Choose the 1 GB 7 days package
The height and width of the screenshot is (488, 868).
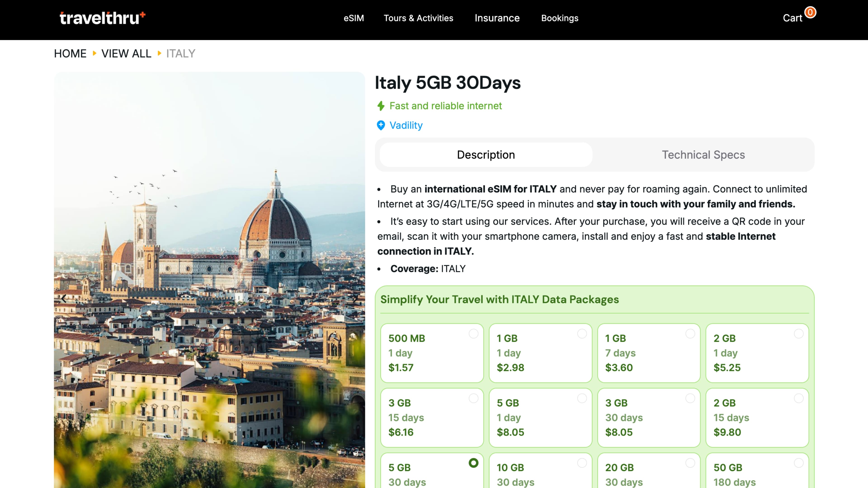648,353
